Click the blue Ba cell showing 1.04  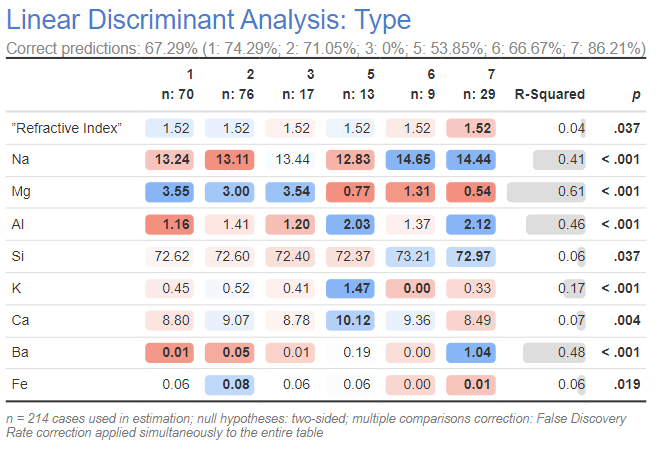pos(473,352)
